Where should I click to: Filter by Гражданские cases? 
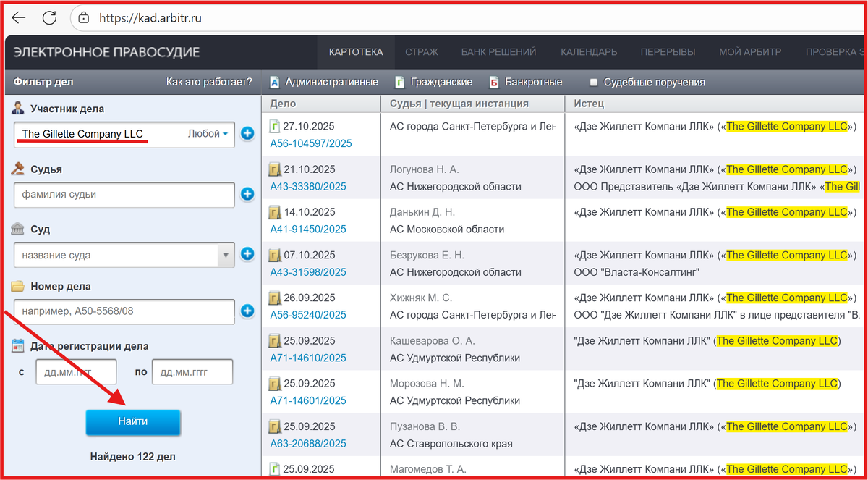click(x=433, y=82)
